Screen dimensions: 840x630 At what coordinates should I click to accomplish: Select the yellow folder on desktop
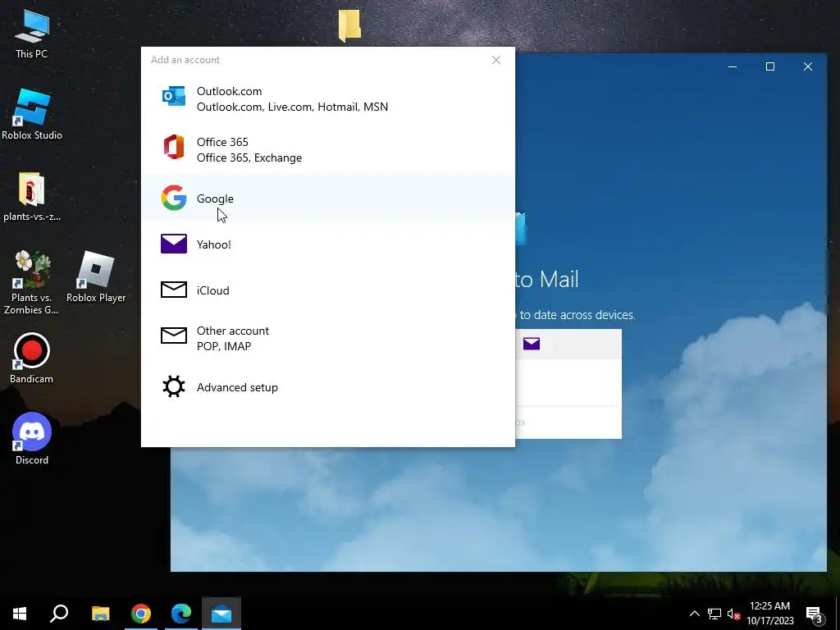[x=349, y=25]
